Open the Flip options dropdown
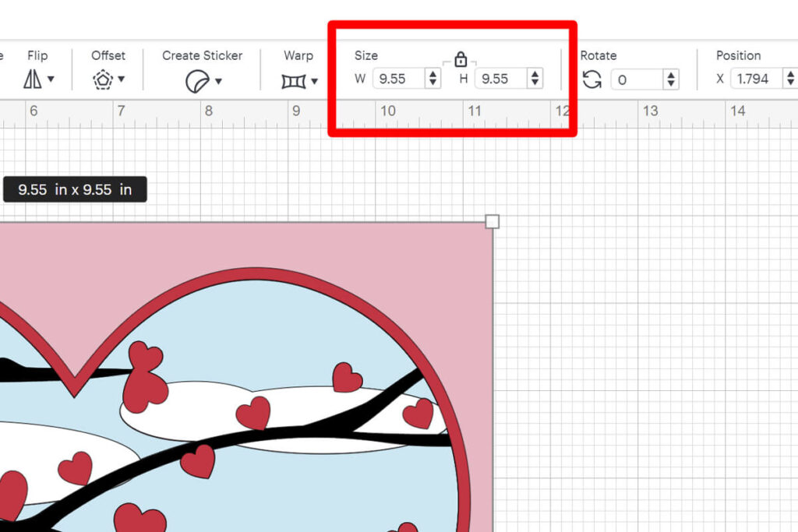The height and width of the screenshot is (532, 798). tap(49, 80)
